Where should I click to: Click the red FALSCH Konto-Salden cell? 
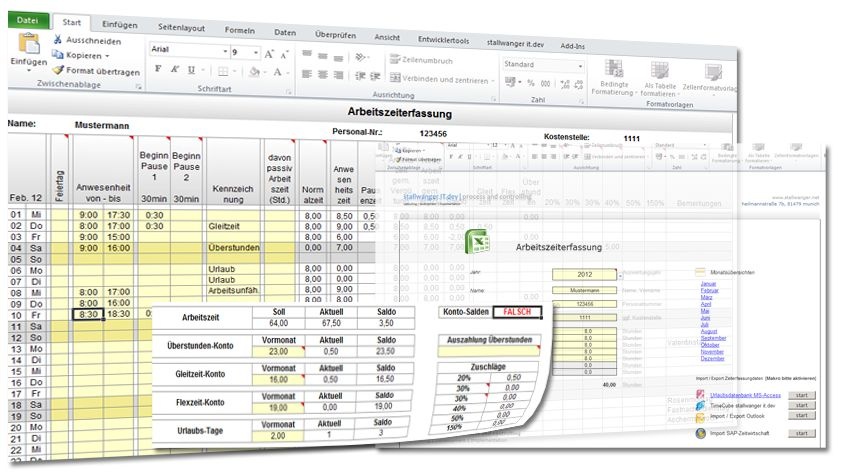(517, 312)
